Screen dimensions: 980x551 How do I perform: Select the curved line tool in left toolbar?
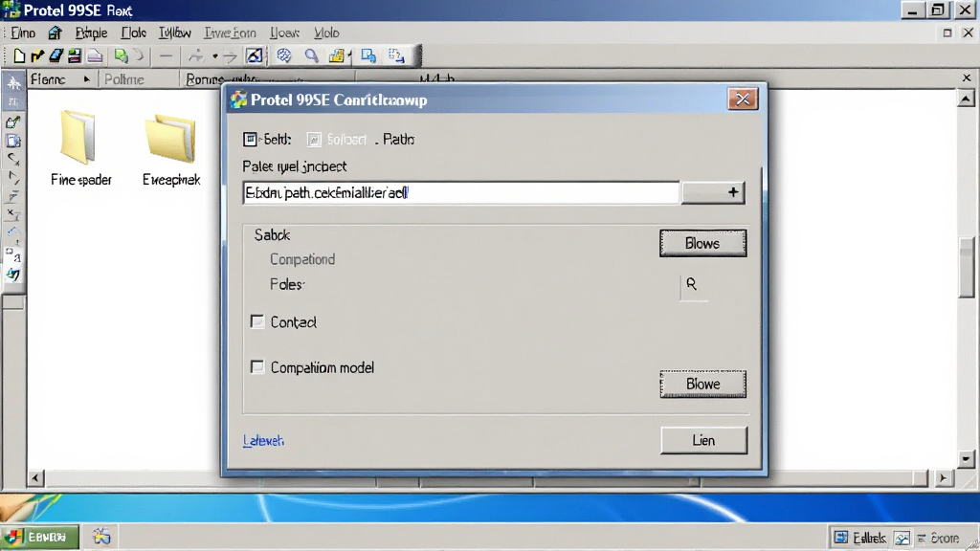(13, 160)
